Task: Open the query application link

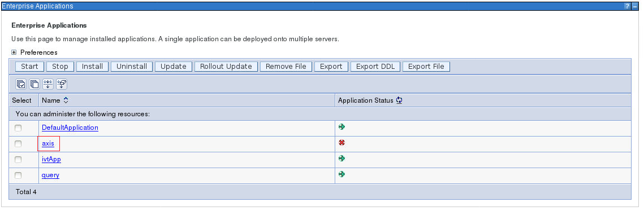Action: pyautogui.click(x=50, y=175)
